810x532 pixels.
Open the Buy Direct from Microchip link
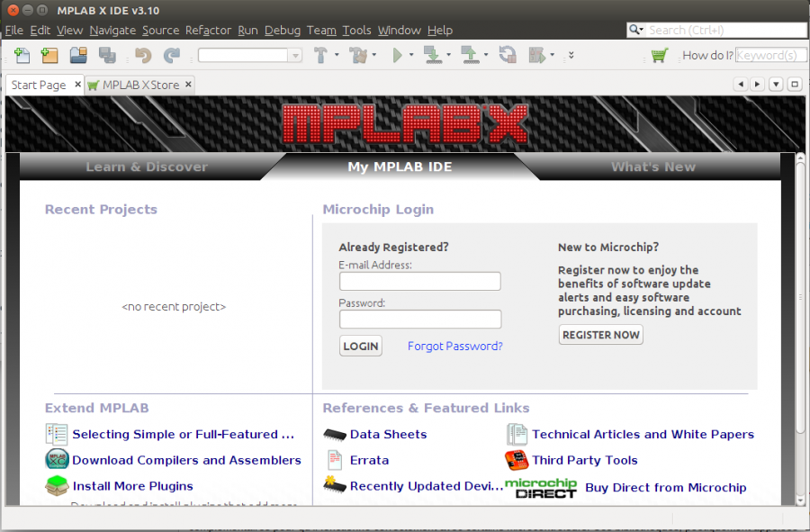pos(665,488)
